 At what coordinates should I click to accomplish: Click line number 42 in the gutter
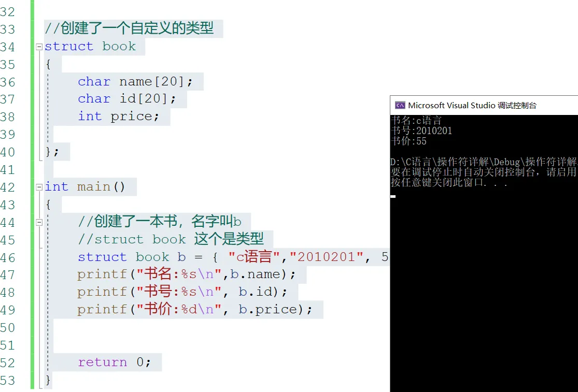point(8,187)
